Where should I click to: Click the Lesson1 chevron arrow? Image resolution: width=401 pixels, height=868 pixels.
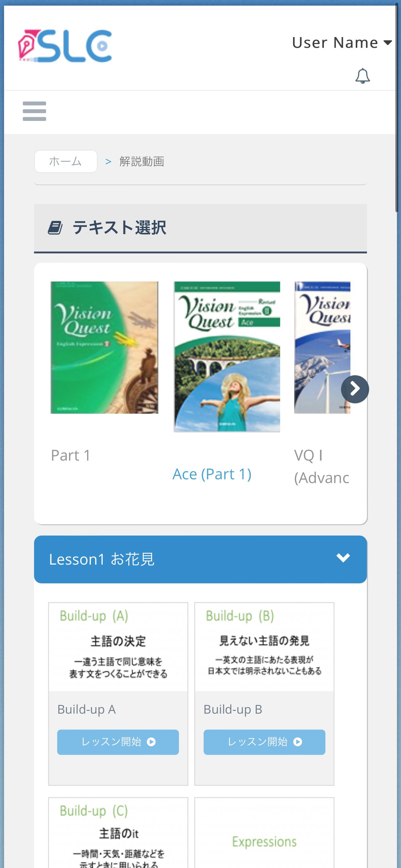click(x=343, y=558)
